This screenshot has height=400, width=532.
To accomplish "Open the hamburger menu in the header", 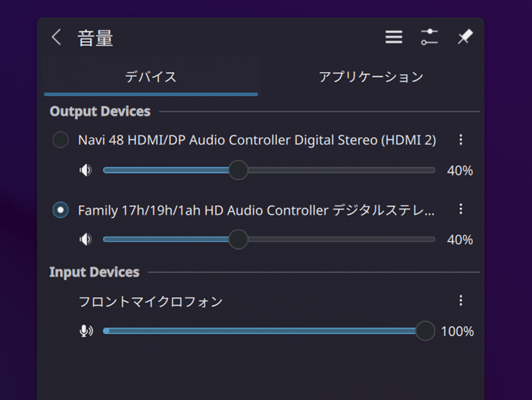I will point(394,37).
